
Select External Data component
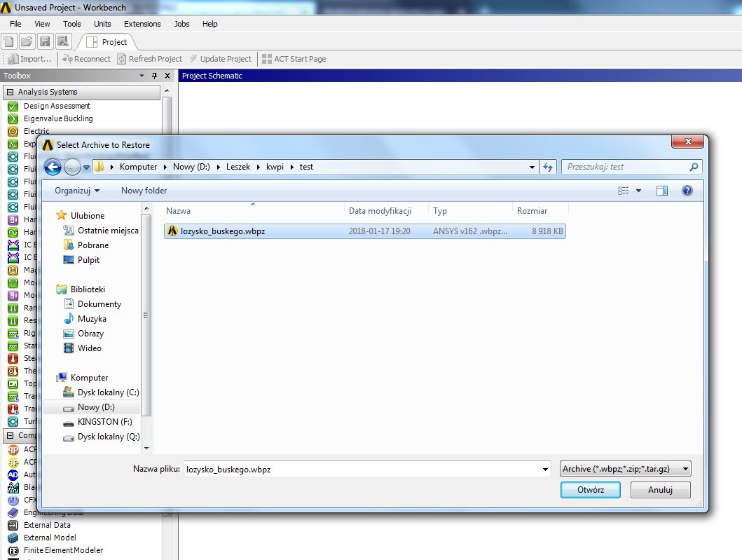click(47, 525)
